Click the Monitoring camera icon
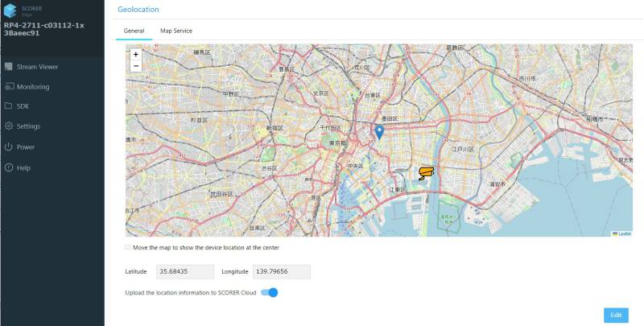Viewport: 644px width, 326px height. coord(8,87)
